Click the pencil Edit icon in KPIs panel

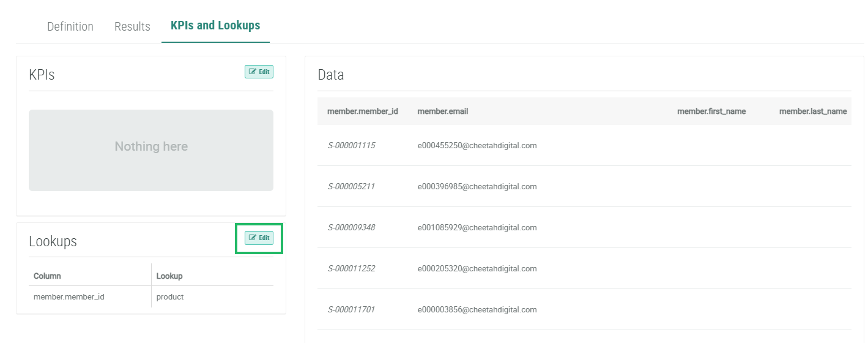click(x=253, y=72)
